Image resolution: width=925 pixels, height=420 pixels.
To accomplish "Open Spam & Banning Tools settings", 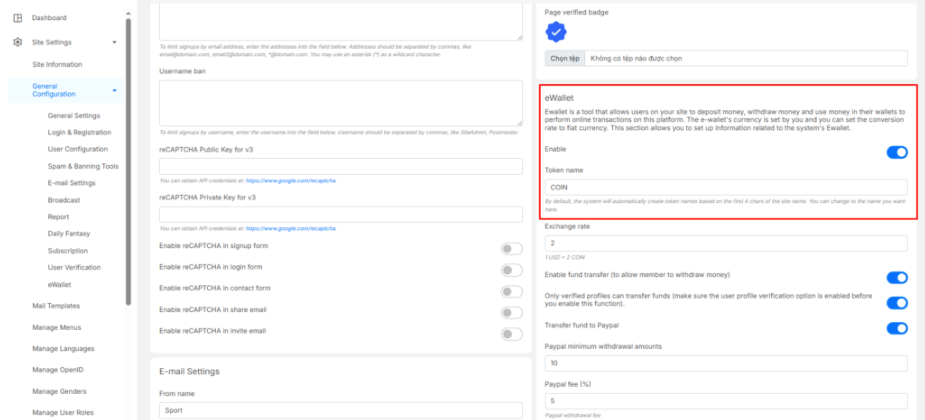I will pos(83,166).
